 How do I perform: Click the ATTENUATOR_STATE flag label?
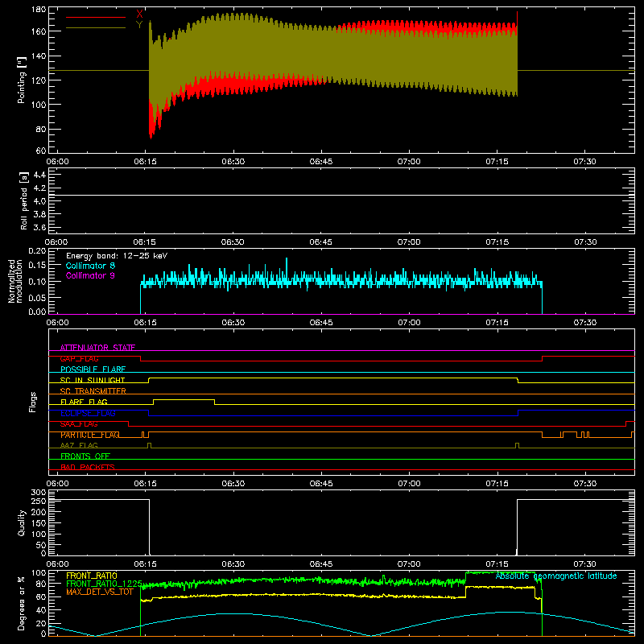[x=97, y=348]
